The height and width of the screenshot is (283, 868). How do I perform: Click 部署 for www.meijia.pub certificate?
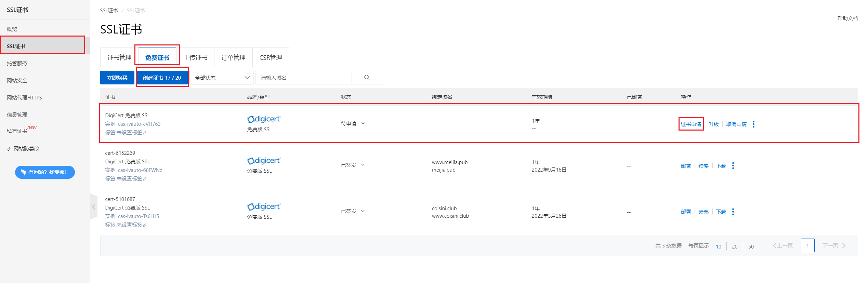tap(686, 166)
